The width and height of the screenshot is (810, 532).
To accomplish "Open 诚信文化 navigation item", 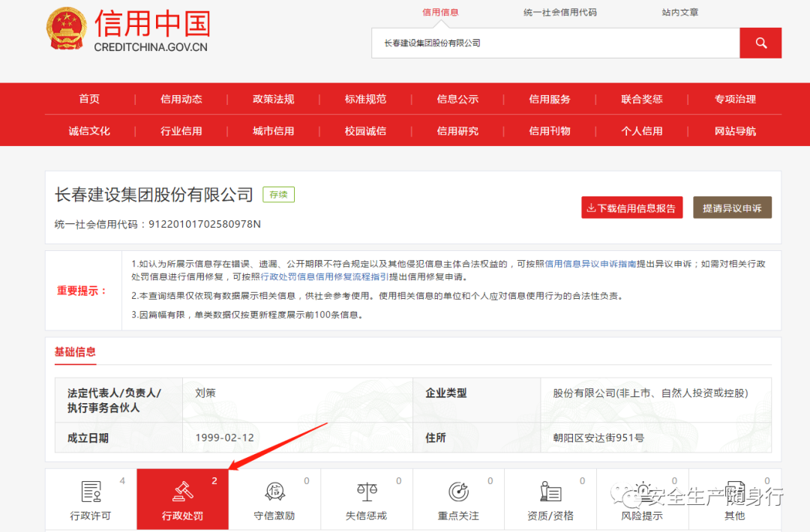I will (x=89, y=131).
